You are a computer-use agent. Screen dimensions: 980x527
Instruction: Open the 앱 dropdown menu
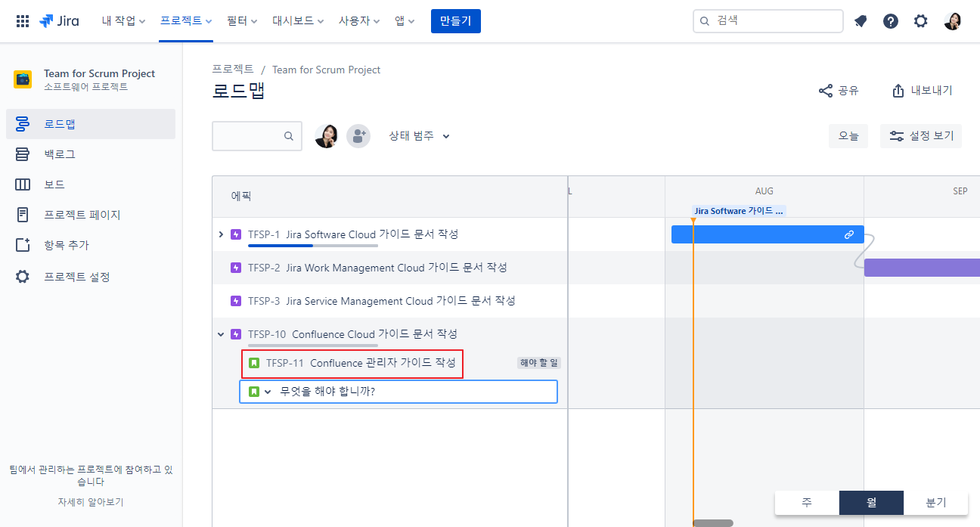pos(405,21)
